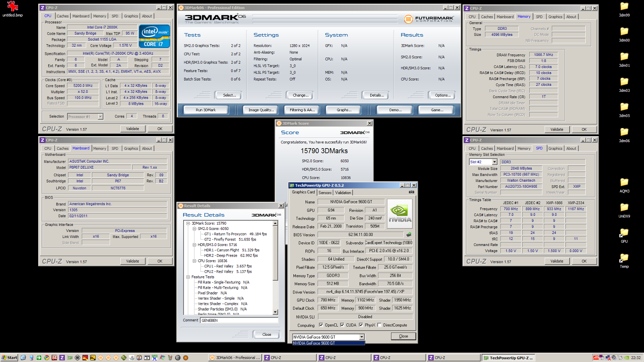The image size is (644, 362).
Task: Click the NVIDIA tray icon
Action: point(626,358)
